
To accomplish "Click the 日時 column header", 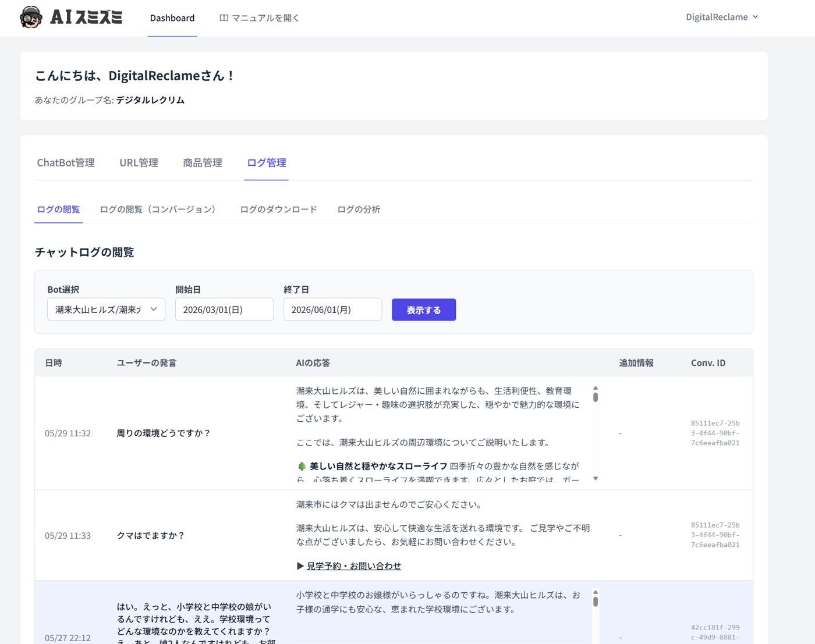I will [54, 363].
